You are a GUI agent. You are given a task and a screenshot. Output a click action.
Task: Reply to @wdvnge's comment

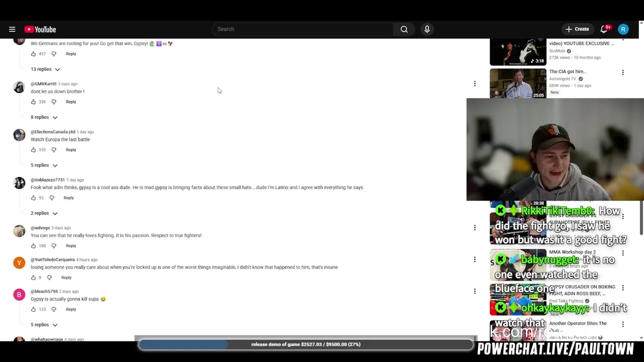click(x=71, y=246)
